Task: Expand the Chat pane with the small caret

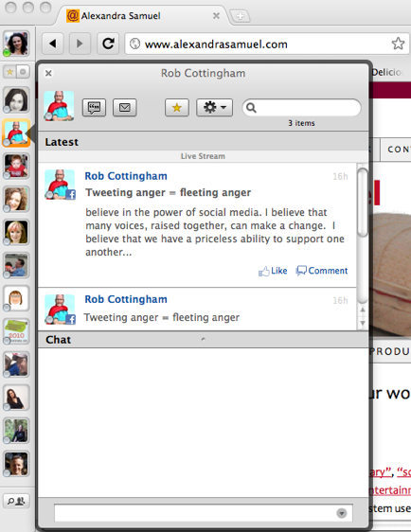Action: point(203,339)
